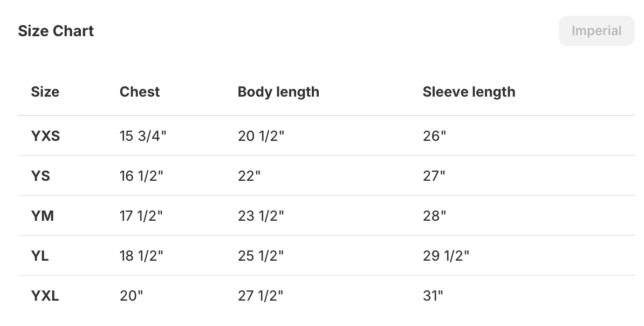The image size is (644, 326).
Task: Click the 20" chest value for YXL
Action: tap(131, 296)
